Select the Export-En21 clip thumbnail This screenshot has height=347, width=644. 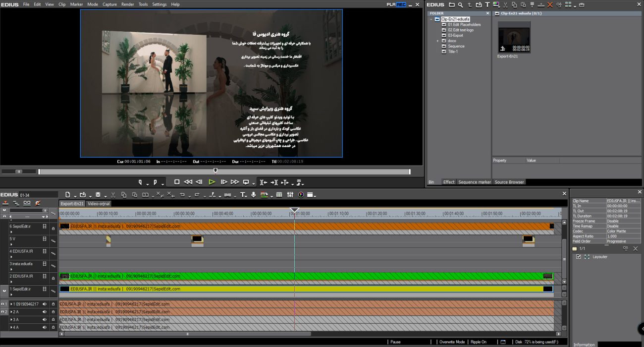[x=514, y=37]
